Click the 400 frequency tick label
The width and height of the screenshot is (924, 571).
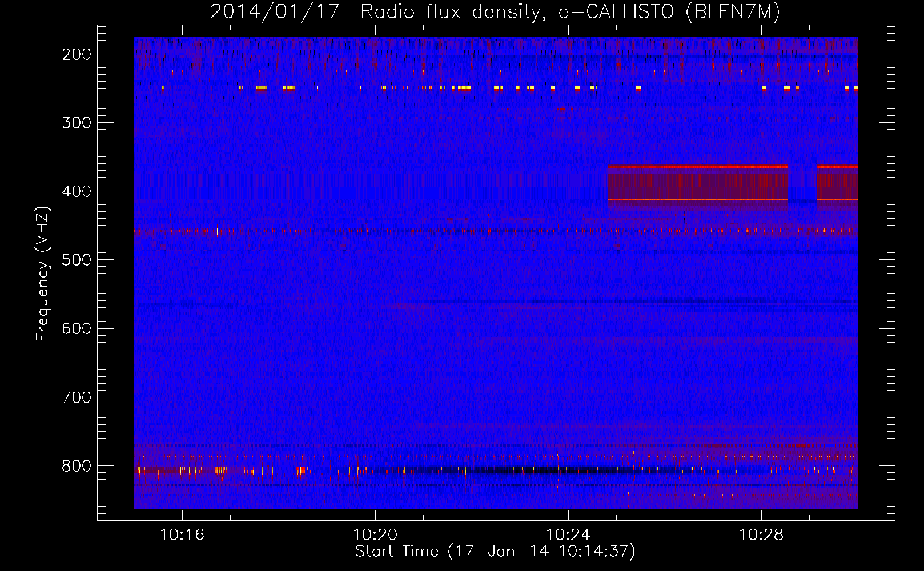pos(77,191)
